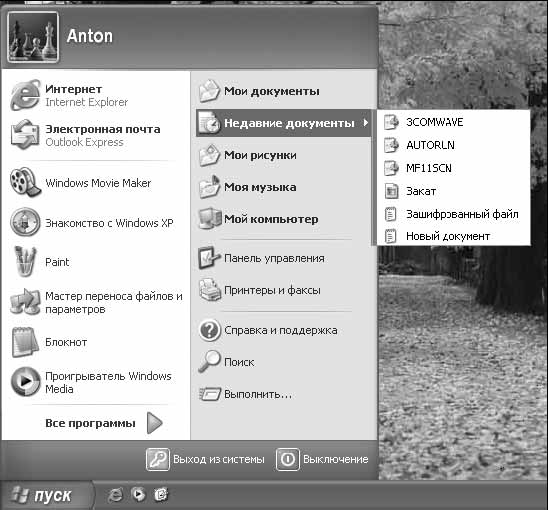Click the Anton user name in header
The width and height of the screenshot is (548, 510).
pos(90,36)
